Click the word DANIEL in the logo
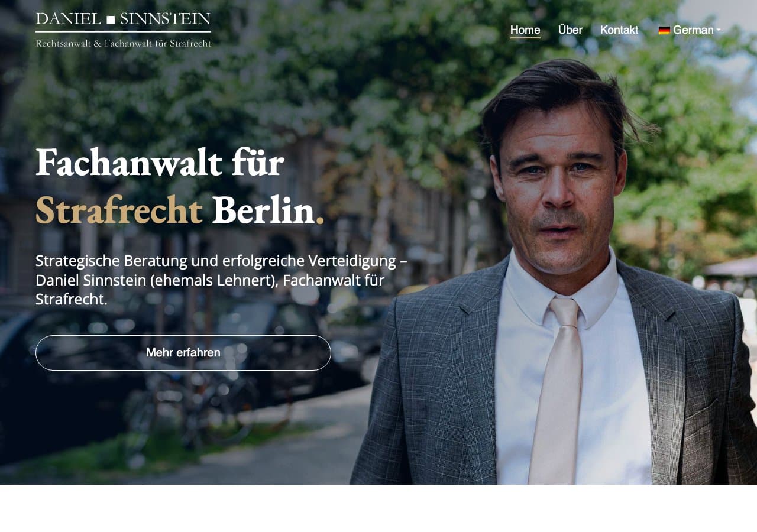The image size is (757, 532). [x=69, y=19]
